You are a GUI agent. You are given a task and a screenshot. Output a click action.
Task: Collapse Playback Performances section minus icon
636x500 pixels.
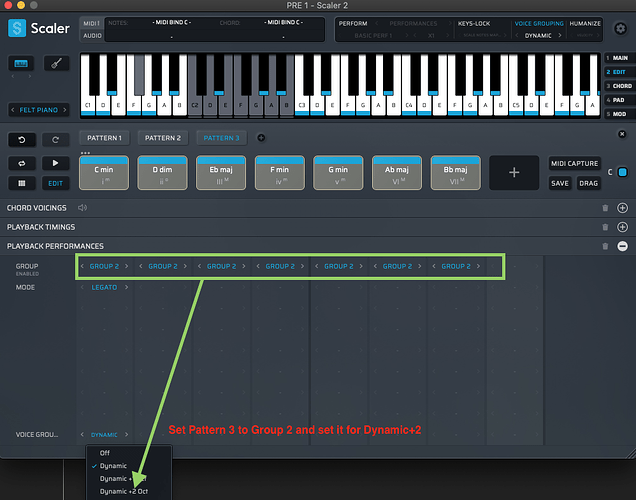point(622,246)
